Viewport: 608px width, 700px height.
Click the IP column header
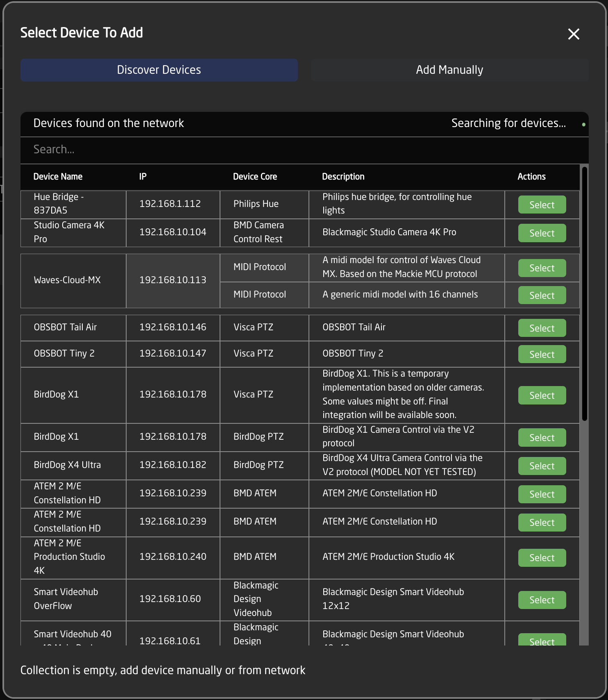click(143, 177)
